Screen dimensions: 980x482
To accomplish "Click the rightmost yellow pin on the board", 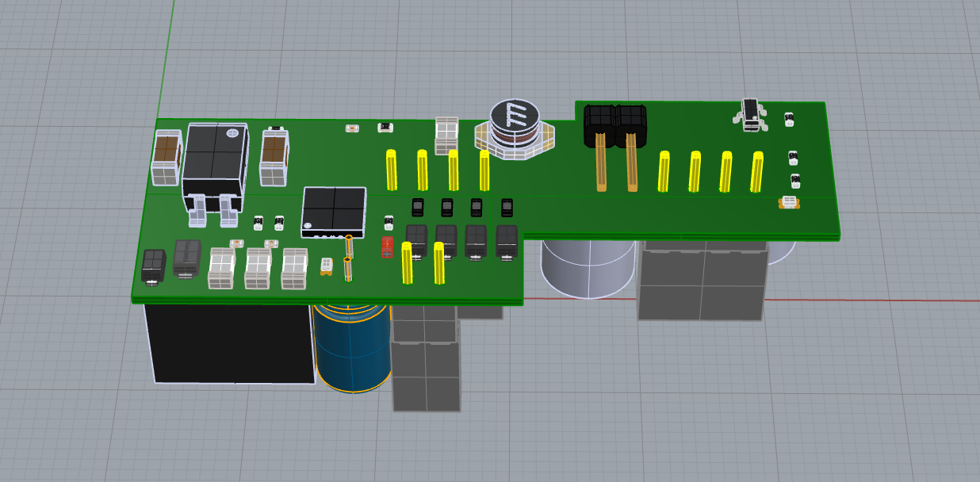I will point(757,171).
